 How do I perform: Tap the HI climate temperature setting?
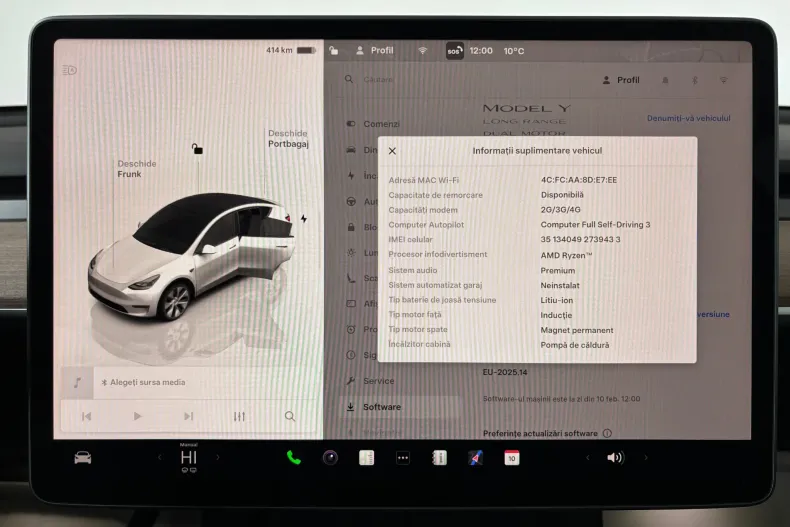188,457
